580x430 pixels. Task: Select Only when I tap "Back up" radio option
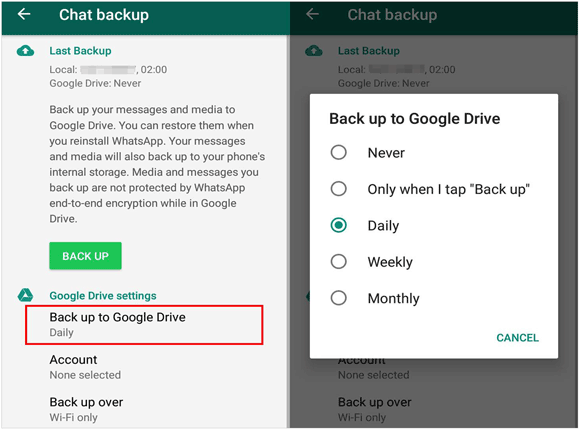click(x=338, y=189)
